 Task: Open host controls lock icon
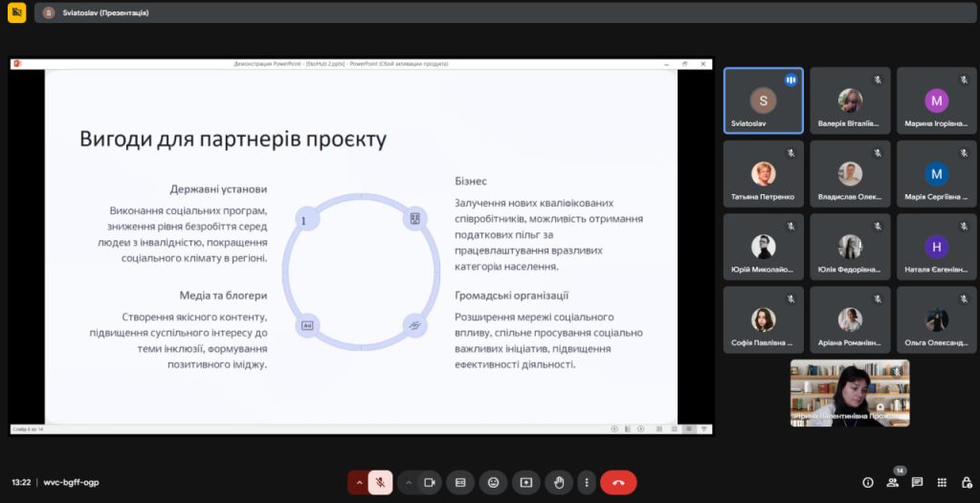965,483
